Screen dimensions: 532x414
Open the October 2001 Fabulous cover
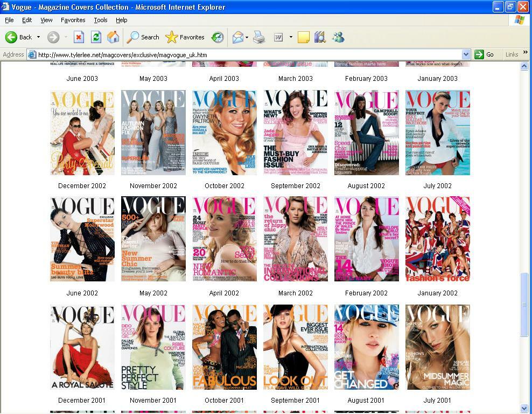coord(224,347)
